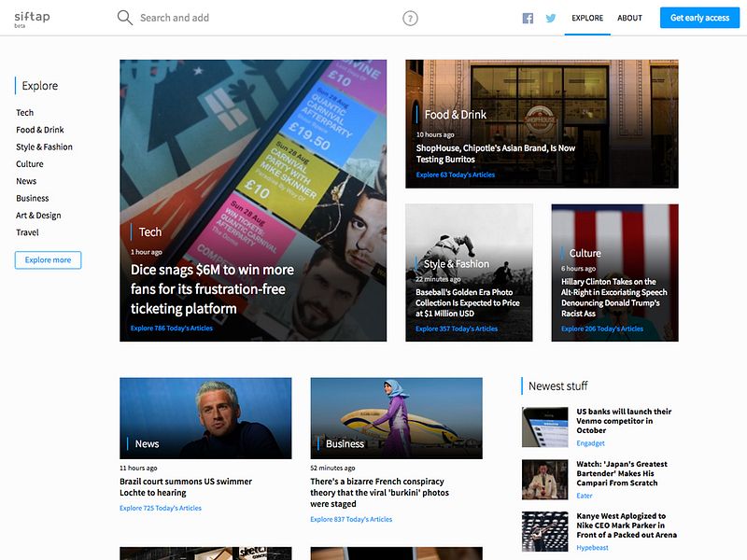
Task: Select News in Explore sidebar
Action: (x=26, y=181)
